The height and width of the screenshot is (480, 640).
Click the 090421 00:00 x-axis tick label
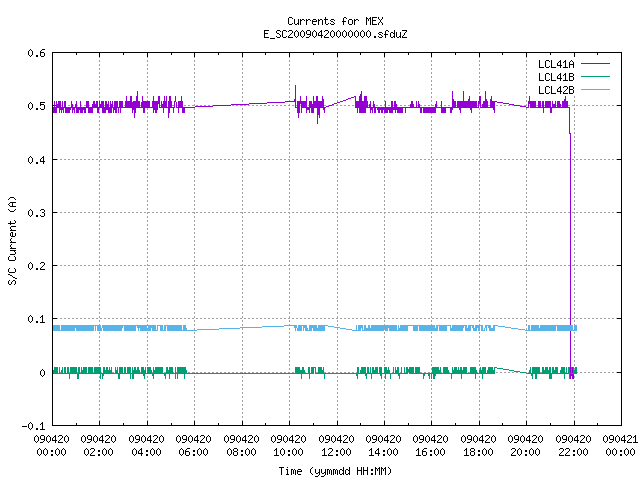620,446
